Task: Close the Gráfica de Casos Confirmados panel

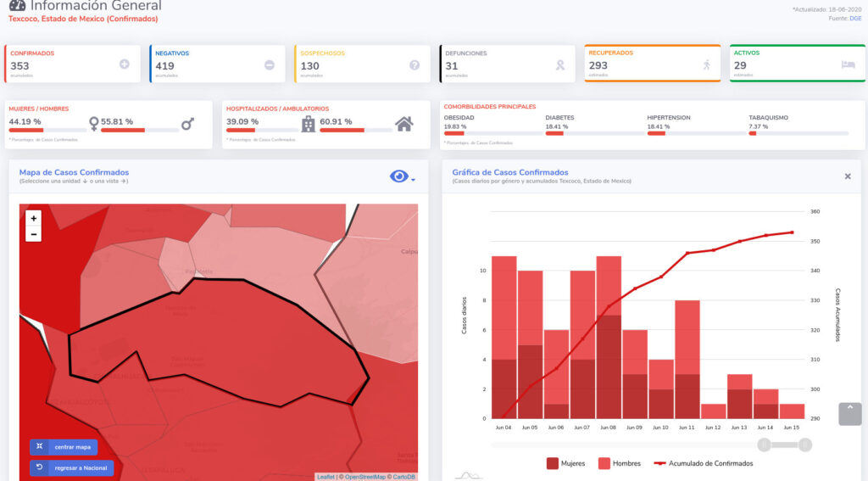Action: pos(848,176)
